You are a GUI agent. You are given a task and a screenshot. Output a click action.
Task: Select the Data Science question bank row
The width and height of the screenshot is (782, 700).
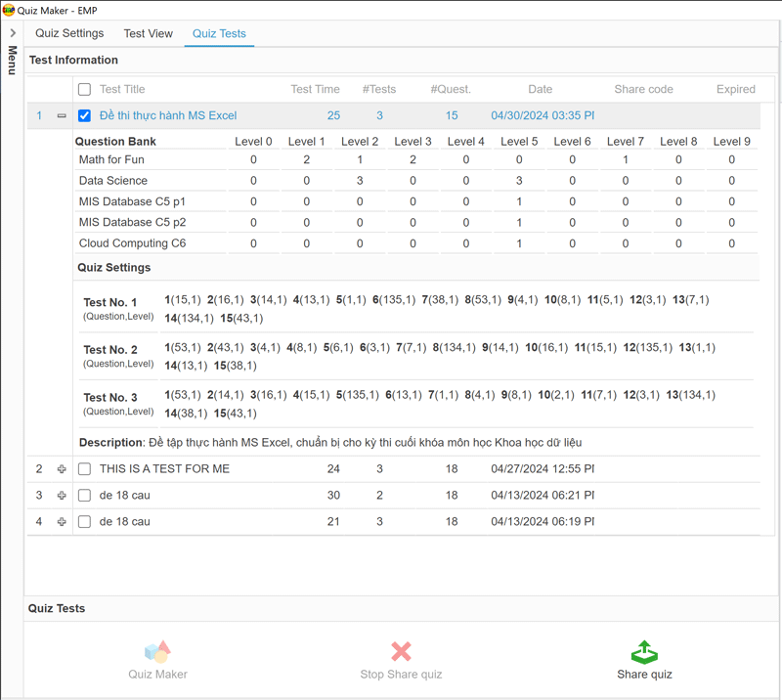[416, 181]
